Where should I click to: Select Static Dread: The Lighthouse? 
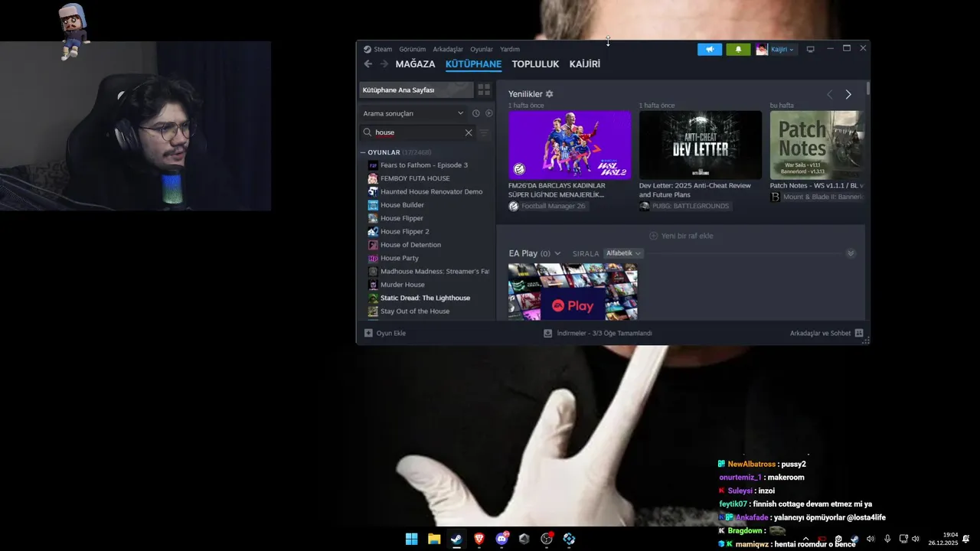[x=425, y=298]
